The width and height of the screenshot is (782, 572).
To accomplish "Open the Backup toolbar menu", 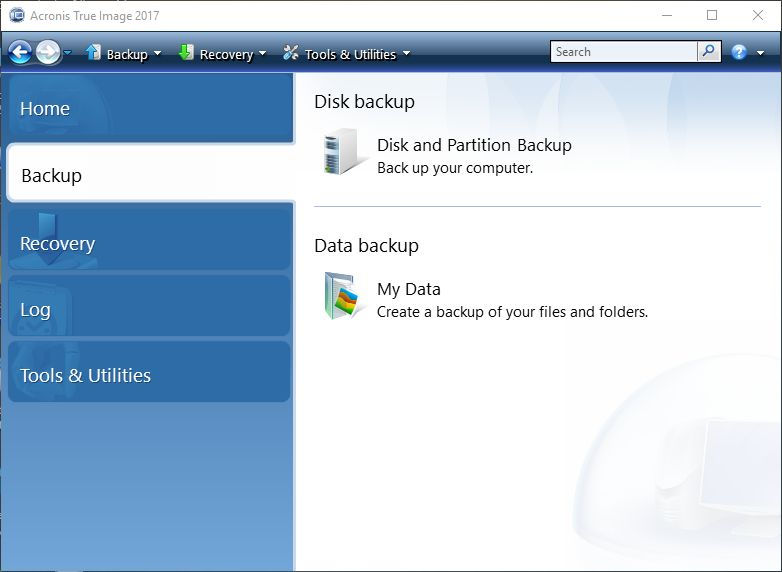I will pos(127,54).
